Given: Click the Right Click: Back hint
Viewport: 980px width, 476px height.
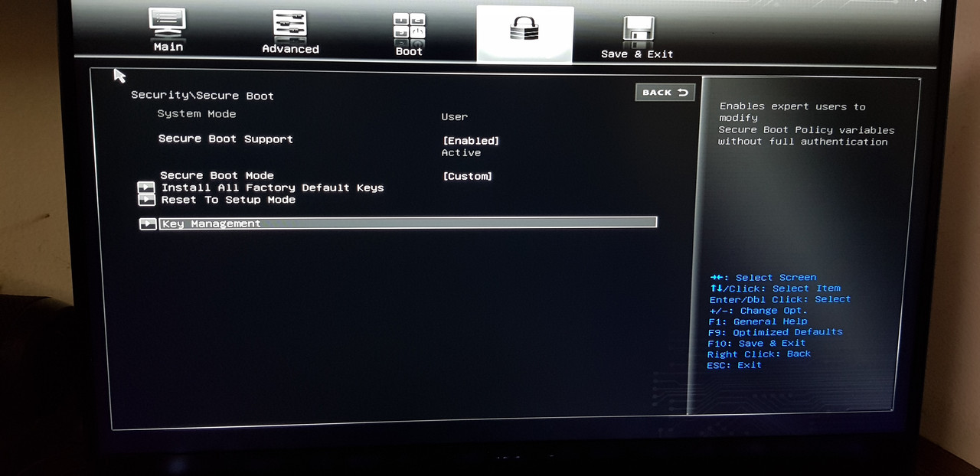Looking at the screenshot, I should click(759, 354).
